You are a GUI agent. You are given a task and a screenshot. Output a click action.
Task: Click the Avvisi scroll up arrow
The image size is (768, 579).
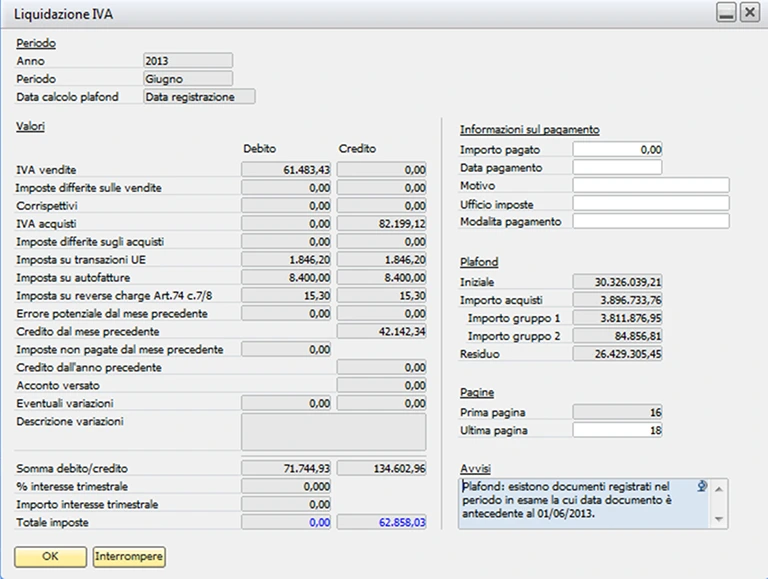[719, 489]
